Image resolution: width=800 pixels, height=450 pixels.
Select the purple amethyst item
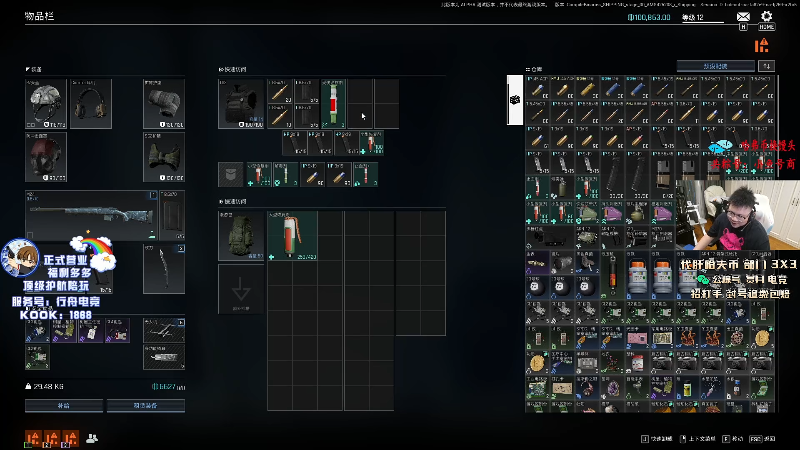(x=612, y=388)
